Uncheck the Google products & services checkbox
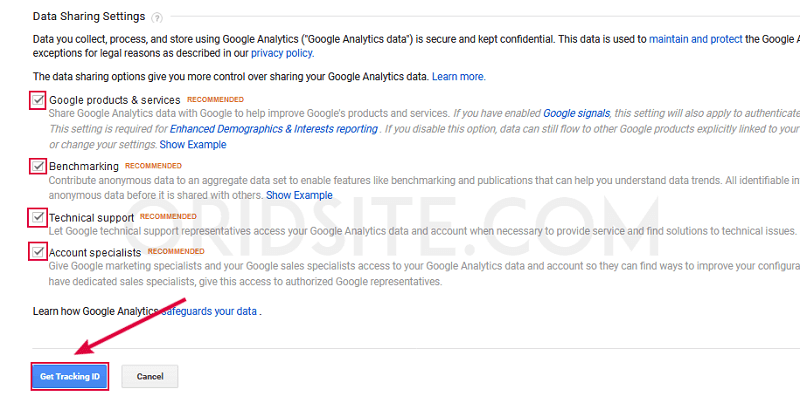The height and width of the screenshot is (403, 800). pos(38,100)
